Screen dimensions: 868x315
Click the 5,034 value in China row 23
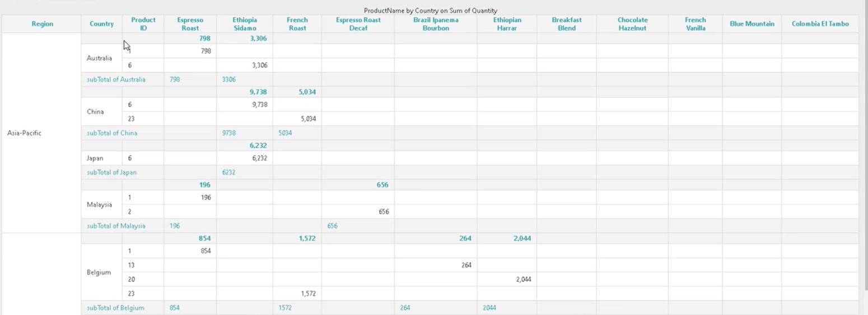308,119
